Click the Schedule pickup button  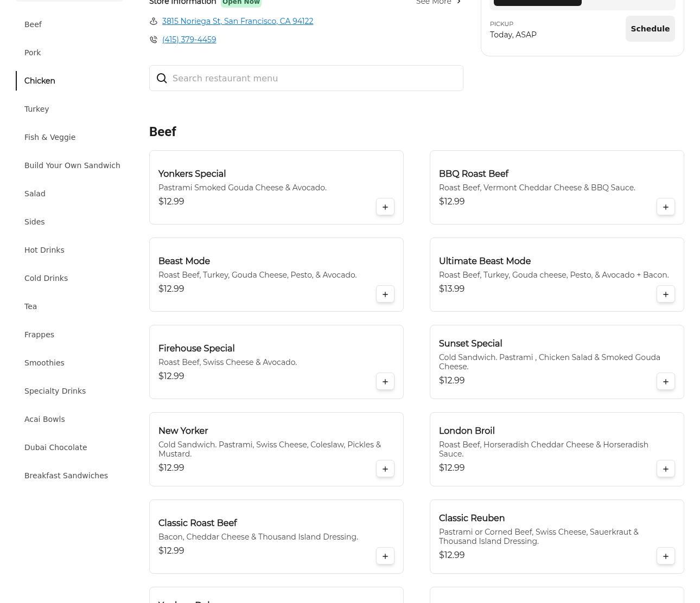[650, 29]
